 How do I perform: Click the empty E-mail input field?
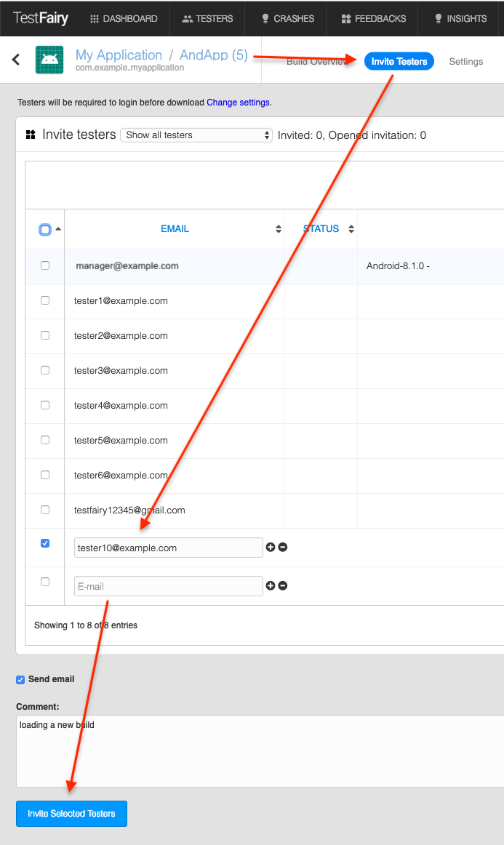pyautogui.click(x=168, y=586)
